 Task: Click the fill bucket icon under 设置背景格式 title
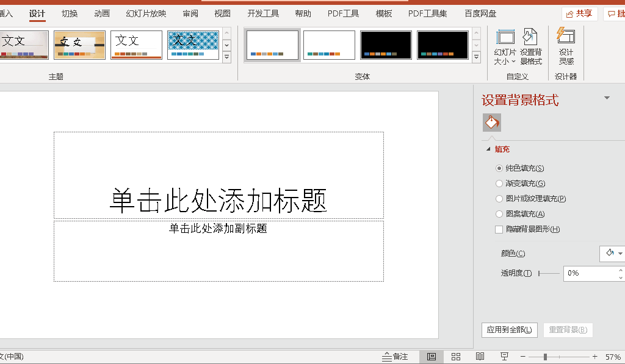[x=491, y=122]
